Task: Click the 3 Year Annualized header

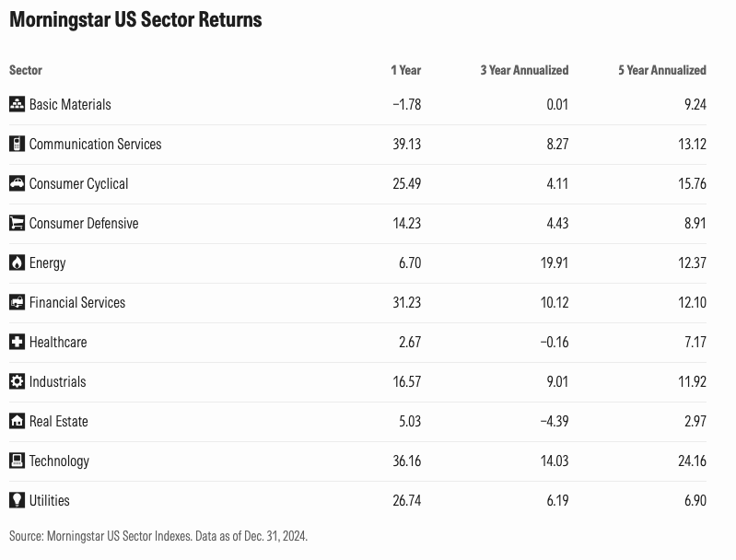Action: pyautogui.click(x=524, y=70)
